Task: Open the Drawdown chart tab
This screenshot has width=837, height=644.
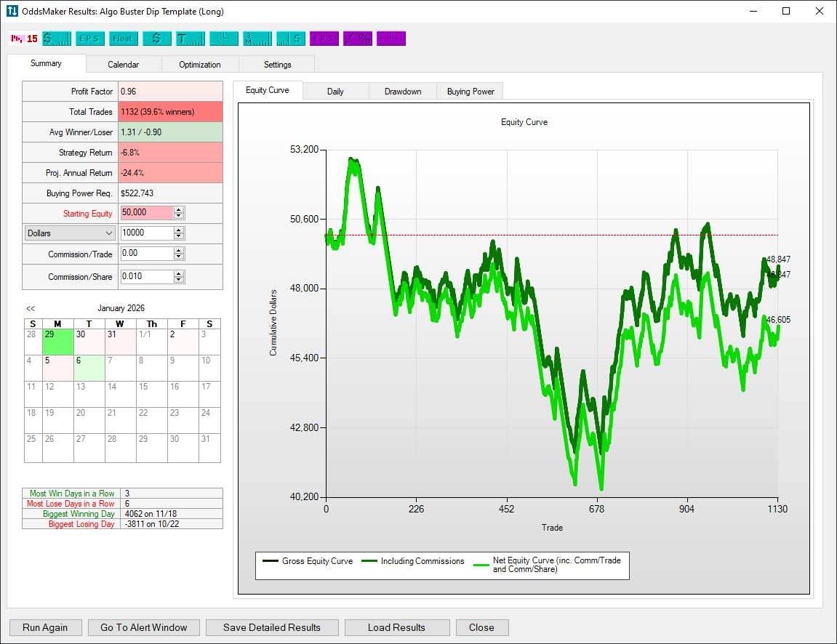Action: 403,92
